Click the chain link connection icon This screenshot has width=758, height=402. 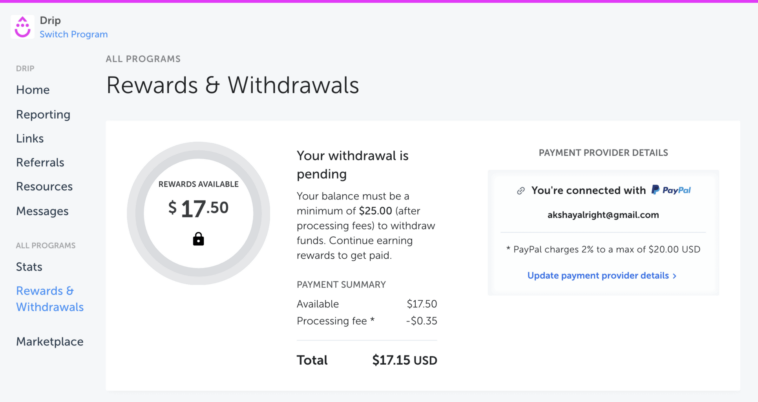521,190
